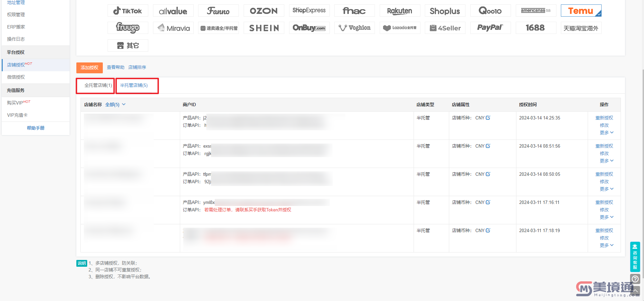Expand 更多 for the 08:51:56 row
The height and width of the screenshot is (301, 644).
tap(606, 161)
